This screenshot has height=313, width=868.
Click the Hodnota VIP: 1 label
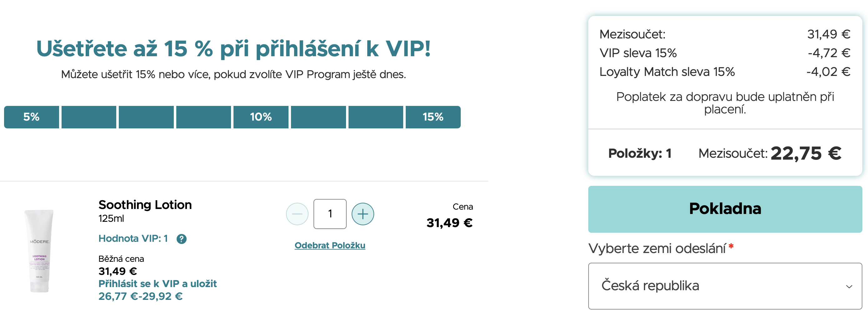(x=133, y=239)
